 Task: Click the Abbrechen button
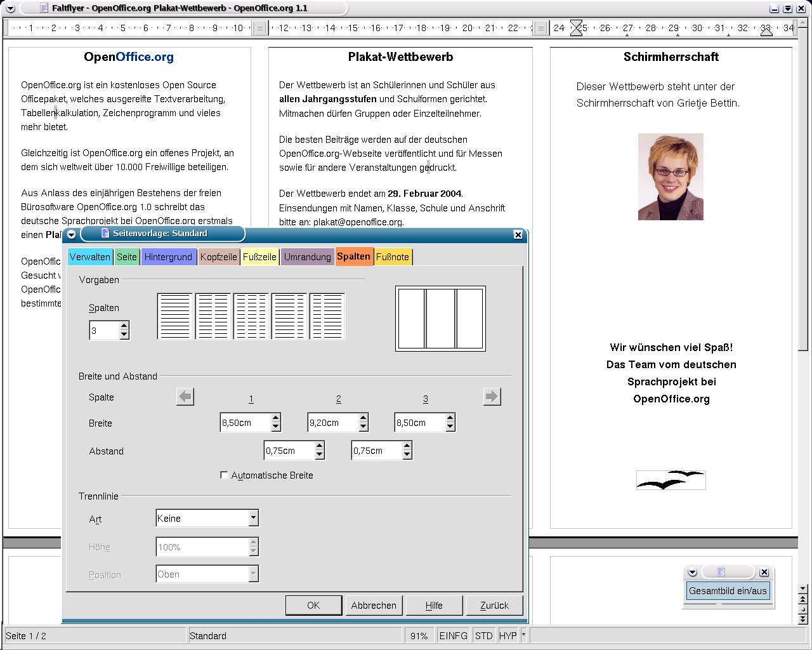374,606
